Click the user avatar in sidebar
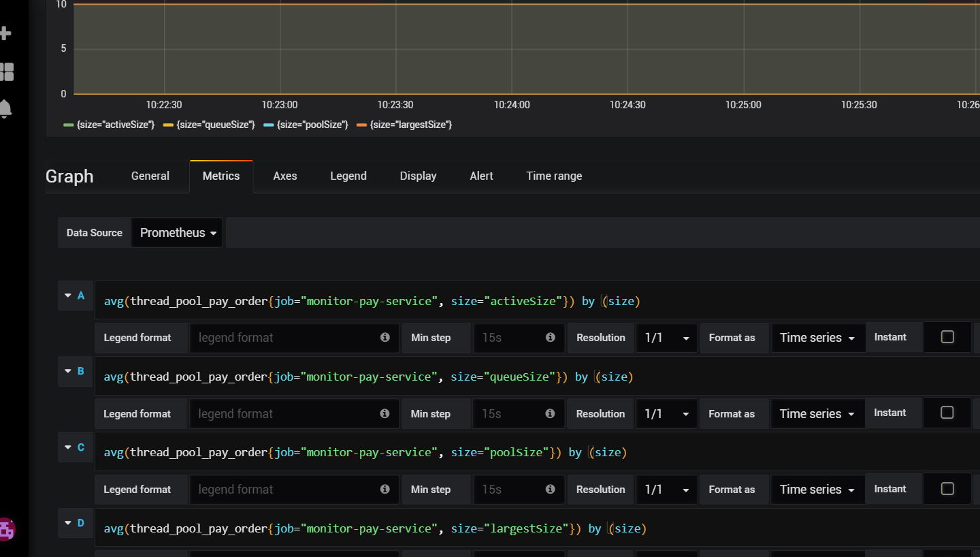Image resolution: width=980 pixels, height=557 pixels. pos(6,528)
